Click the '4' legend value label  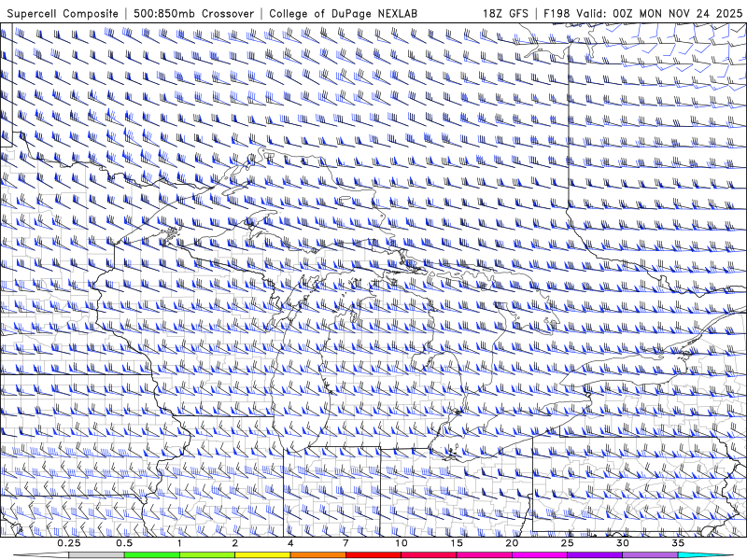290,543
